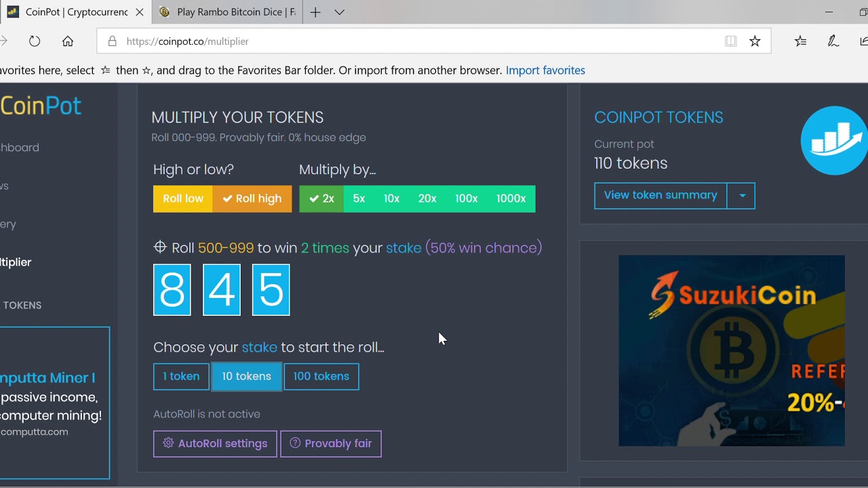Click the rolled digit 8 tile

172,290
